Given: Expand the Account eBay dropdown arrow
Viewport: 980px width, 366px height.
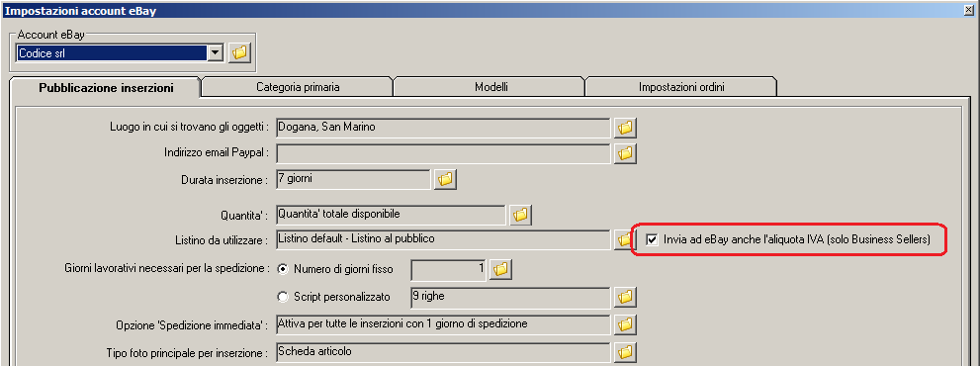Looking at the screenshot, I should (x=215, y=53).
